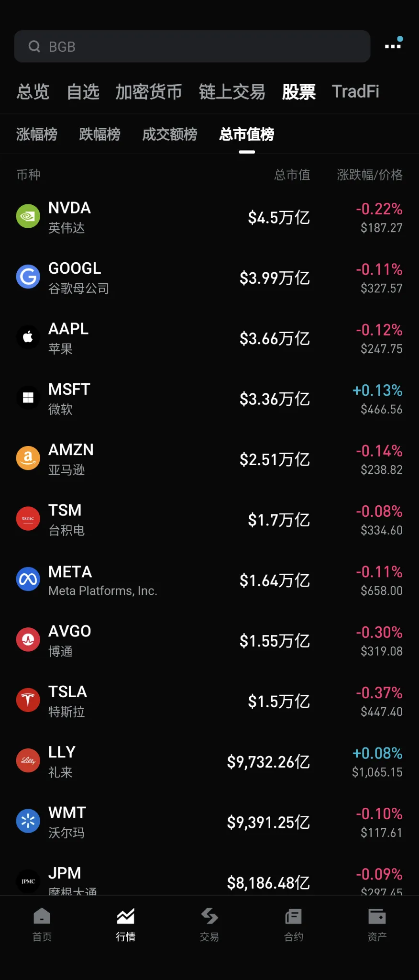
Task: Select the 成交额榜 volume sub-tab
Action: [x=170, y=134]
